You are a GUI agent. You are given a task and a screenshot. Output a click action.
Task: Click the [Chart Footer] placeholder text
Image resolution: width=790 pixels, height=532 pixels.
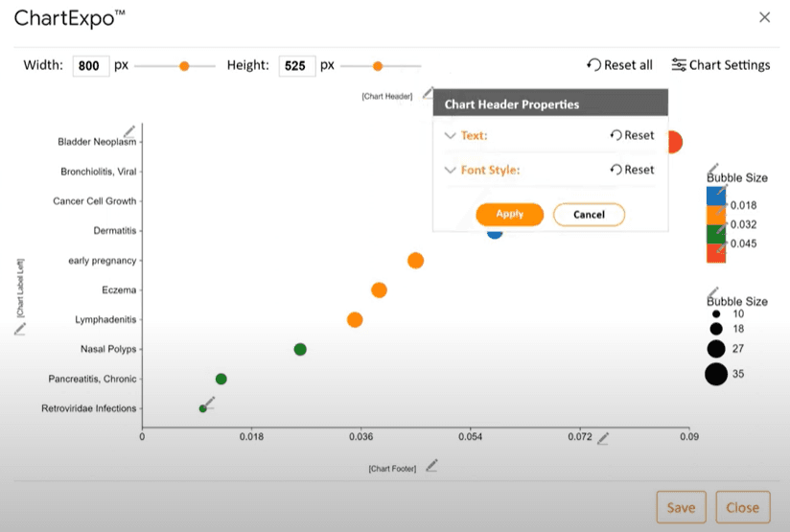click(392, 469)
